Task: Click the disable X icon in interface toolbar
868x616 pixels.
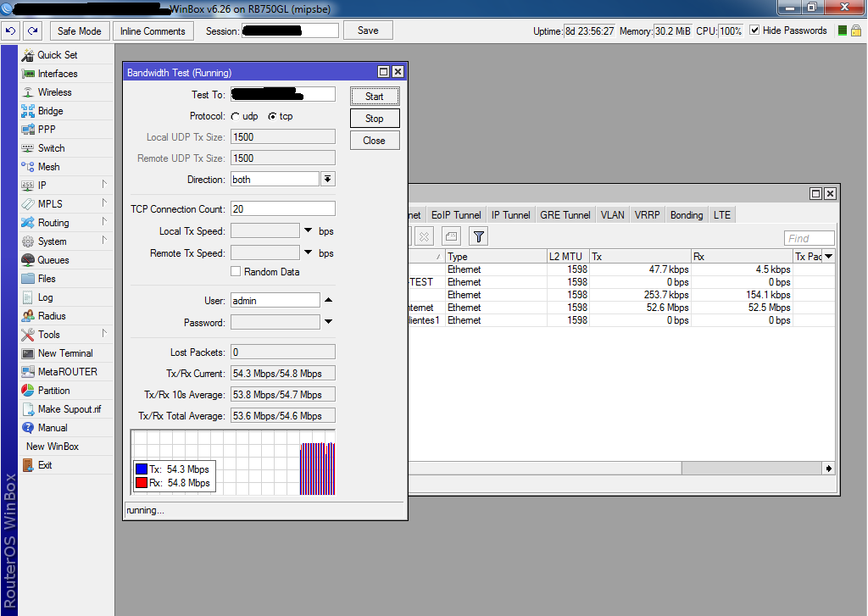Action: (424, 237)
